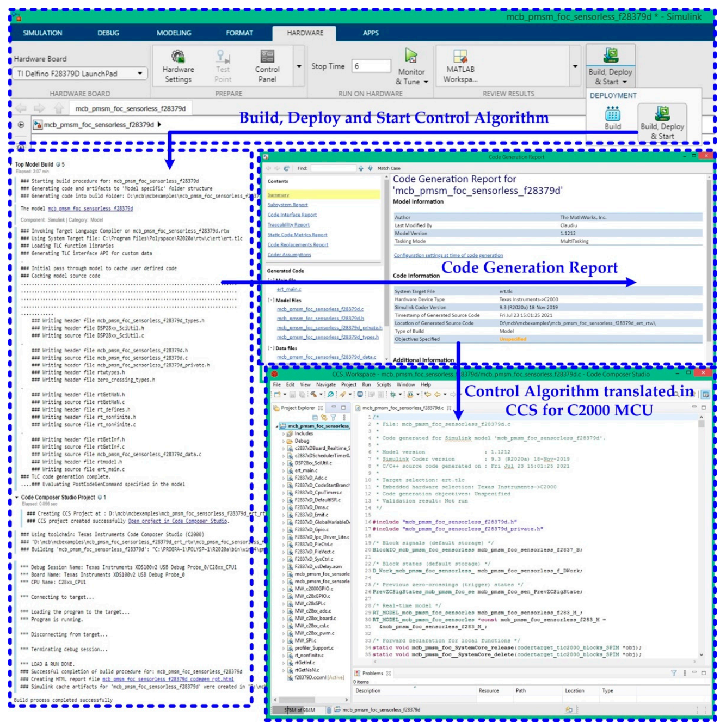Image resolution: width=726 pixels, height=728 pixels.
Task: Select F2837xD_Adc.c in Project Explorer
Action: pyautogui.click(x=311, y=478)
